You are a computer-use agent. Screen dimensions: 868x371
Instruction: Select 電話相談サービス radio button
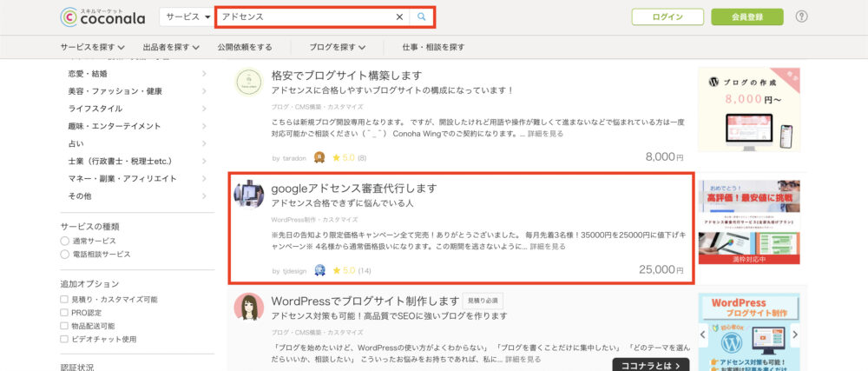click(x=65, y=255)
